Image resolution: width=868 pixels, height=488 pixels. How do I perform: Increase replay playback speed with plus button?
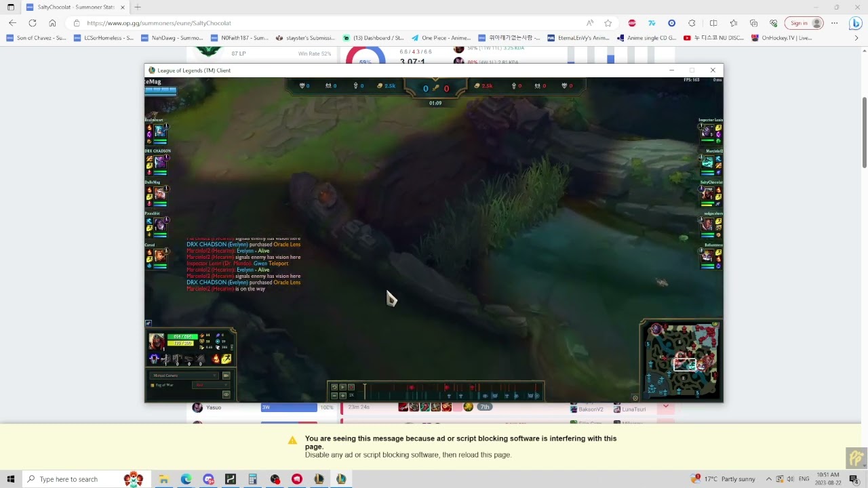(x=342, y=396)
